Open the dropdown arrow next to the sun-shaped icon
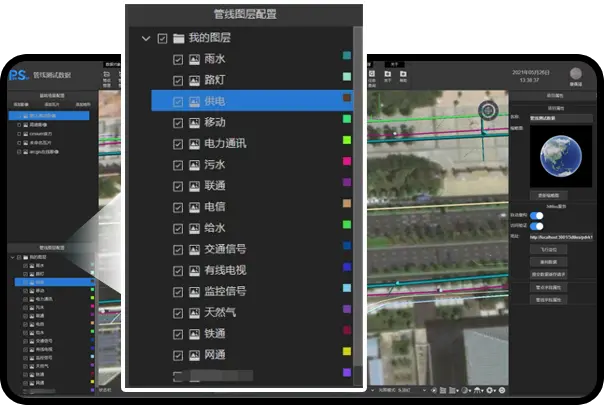The height and width of the screenshot is (405, 604). click(x=495, y=391)
